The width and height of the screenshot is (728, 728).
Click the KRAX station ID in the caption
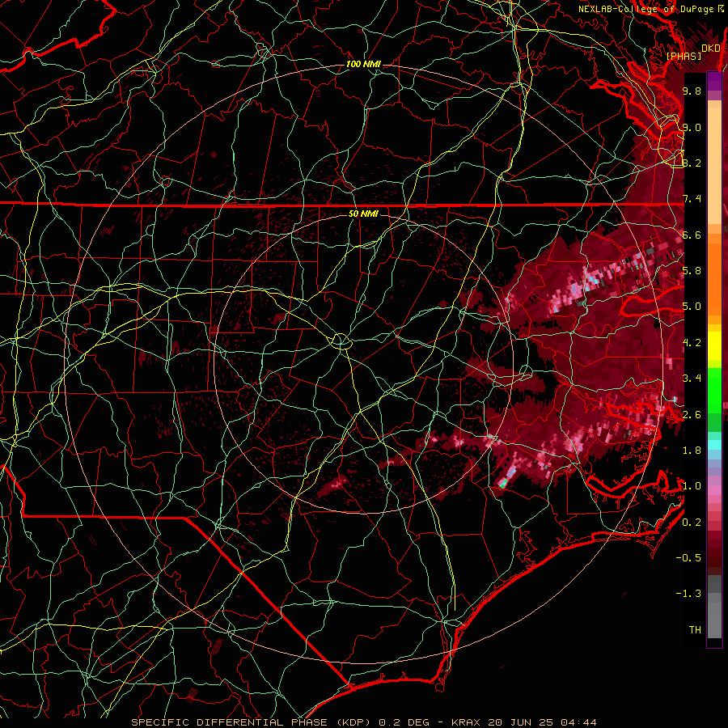click(x=464, y=722)
